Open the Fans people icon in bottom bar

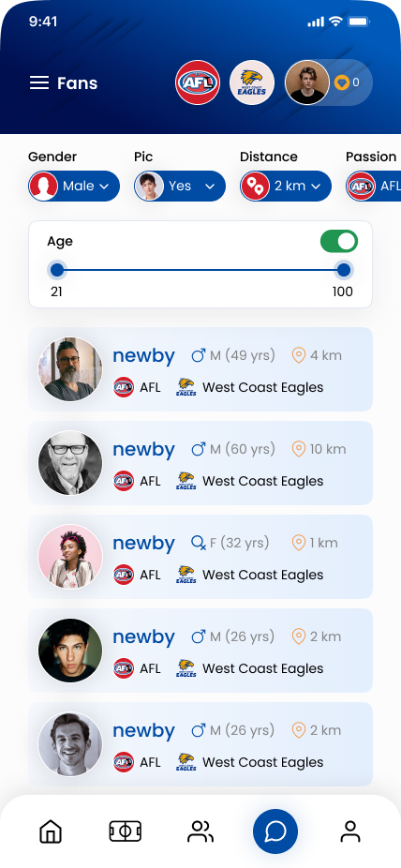pos(200,831)
